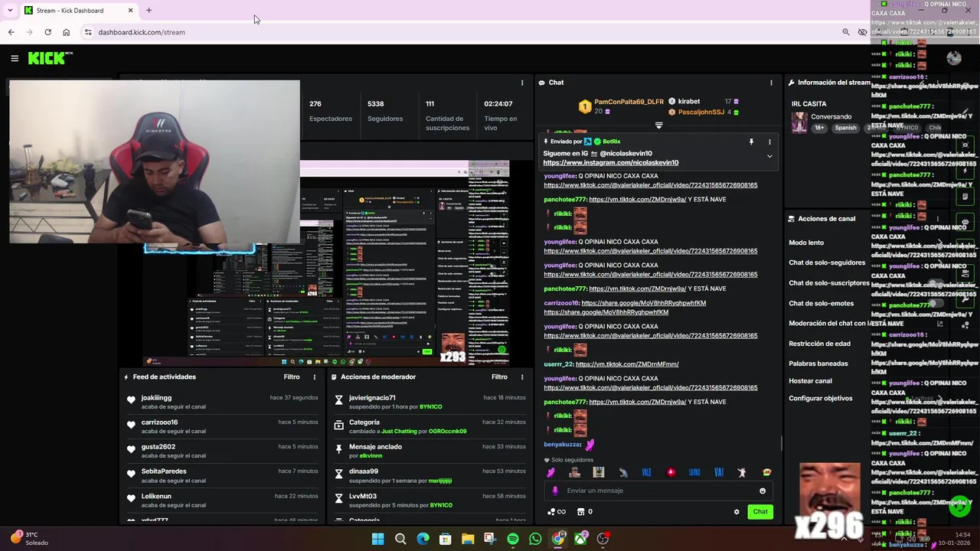Image resolution: width=980 pixels, height=551 pixels.
Task: Click the Windows Start button
Action: [377, 539]
